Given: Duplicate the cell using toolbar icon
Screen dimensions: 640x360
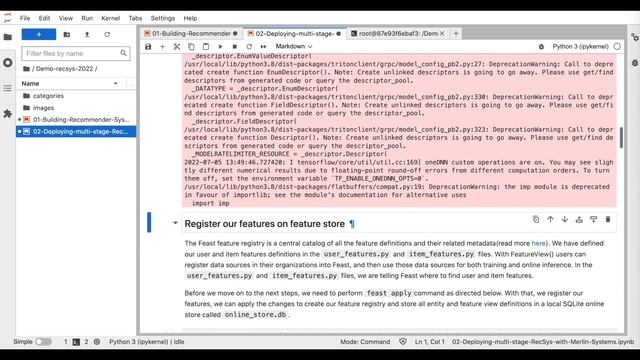Looking at the screenshot, I should click(536, 220).
